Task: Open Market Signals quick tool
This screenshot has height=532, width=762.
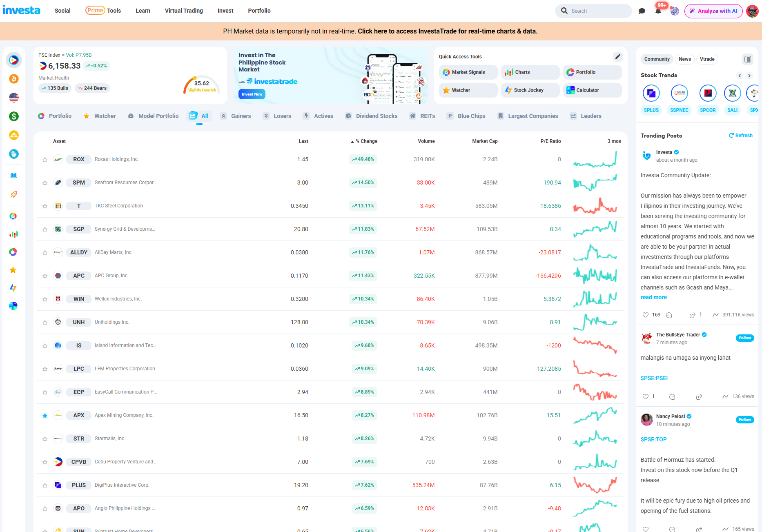Action: 468,72
